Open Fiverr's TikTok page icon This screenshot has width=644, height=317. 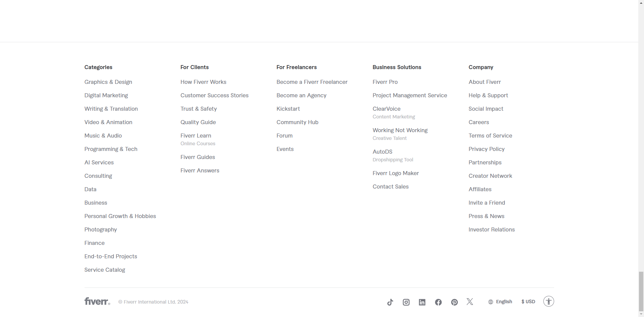[390, 302]
